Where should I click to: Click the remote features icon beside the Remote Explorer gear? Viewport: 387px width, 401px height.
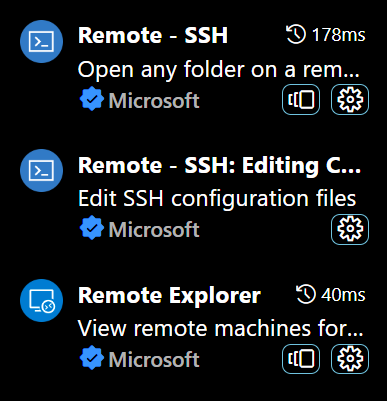click(301, 359)
